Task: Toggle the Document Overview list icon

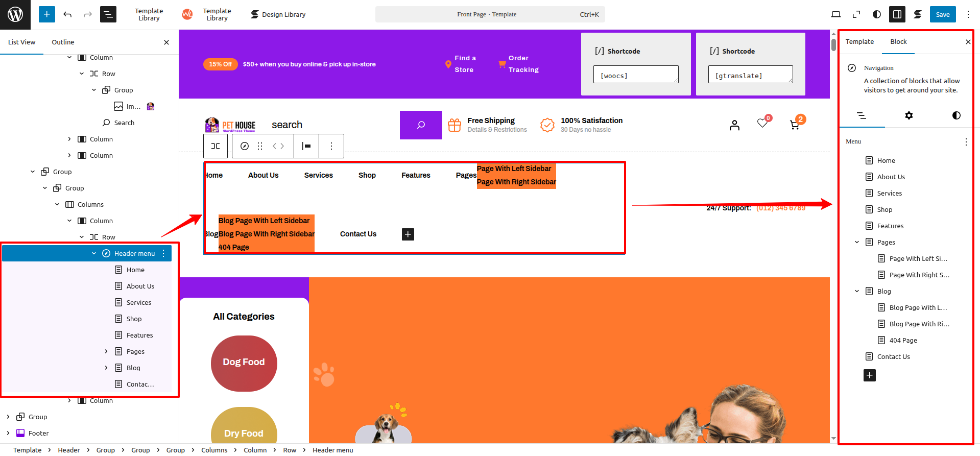Action: click(108, 14)
